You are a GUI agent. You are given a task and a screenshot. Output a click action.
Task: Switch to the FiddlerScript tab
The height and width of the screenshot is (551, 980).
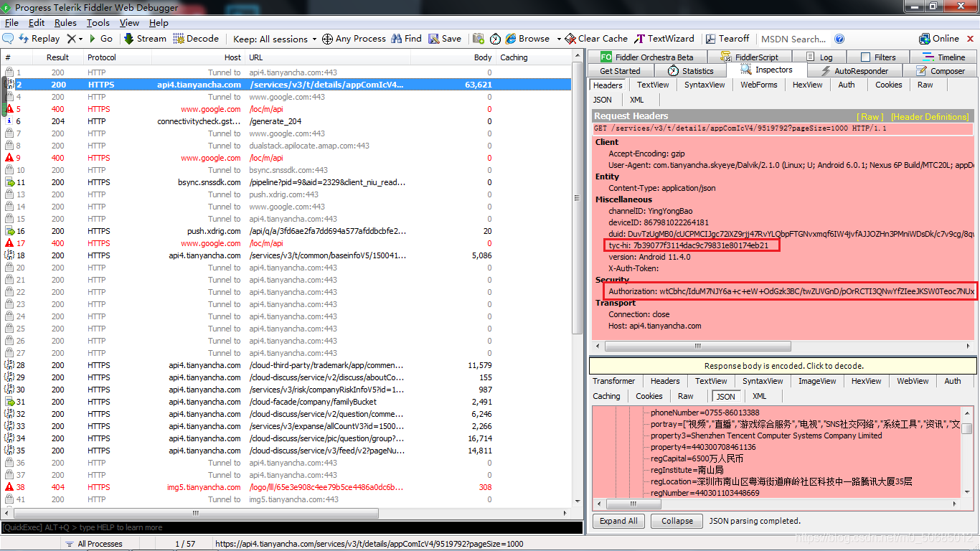(x=749, y=57)
